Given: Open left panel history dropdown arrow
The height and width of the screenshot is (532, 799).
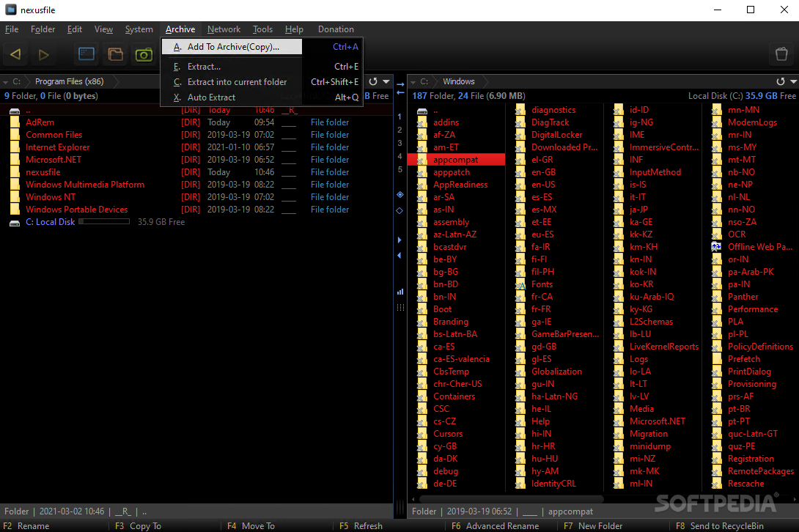Looking at the screenshot, I should click(x=386, y=81).
